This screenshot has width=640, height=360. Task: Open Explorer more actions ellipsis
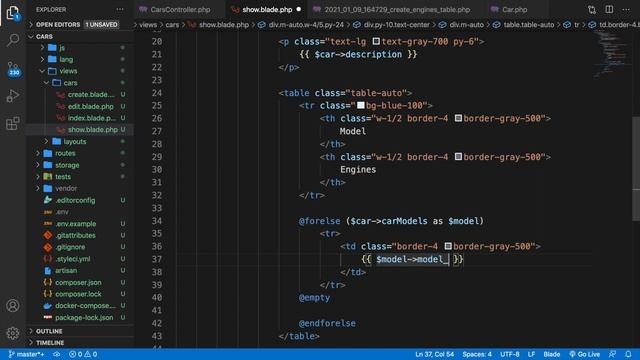pyautogui.click(x=120, y=9)
